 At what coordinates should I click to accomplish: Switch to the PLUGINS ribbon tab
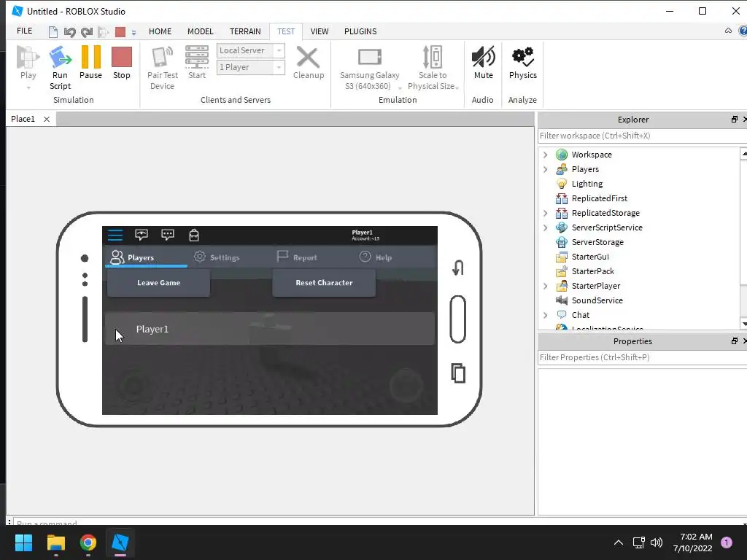coord(360,31)
